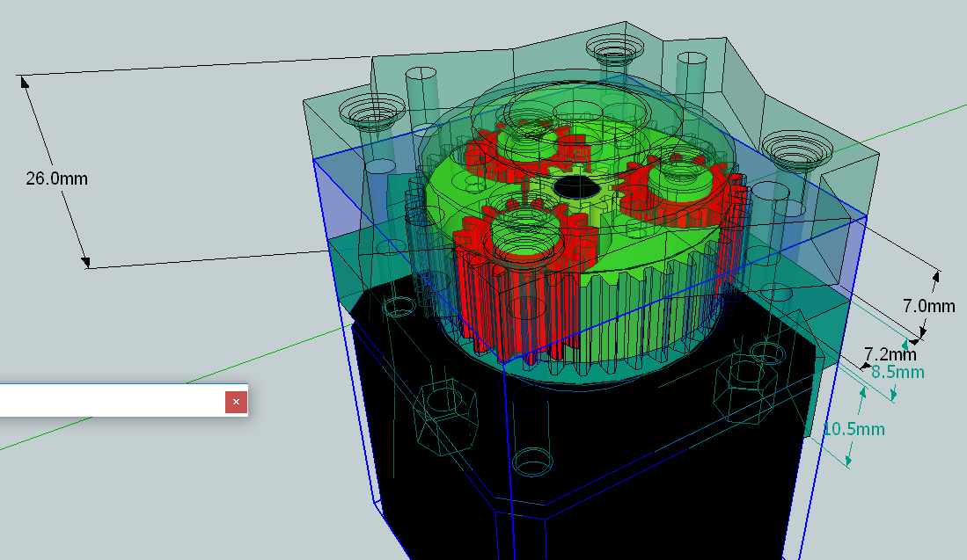Click the white popup input area

113,401
